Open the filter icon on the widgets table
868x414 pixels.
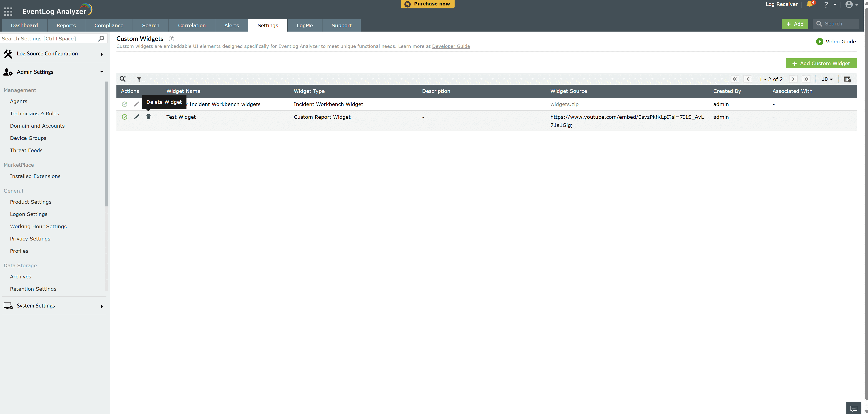[139, 79]
